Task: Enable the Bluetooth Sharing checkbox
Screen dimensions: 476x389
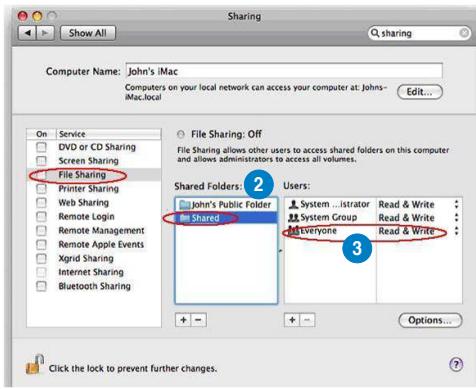Action: click(x=41, y=286)
